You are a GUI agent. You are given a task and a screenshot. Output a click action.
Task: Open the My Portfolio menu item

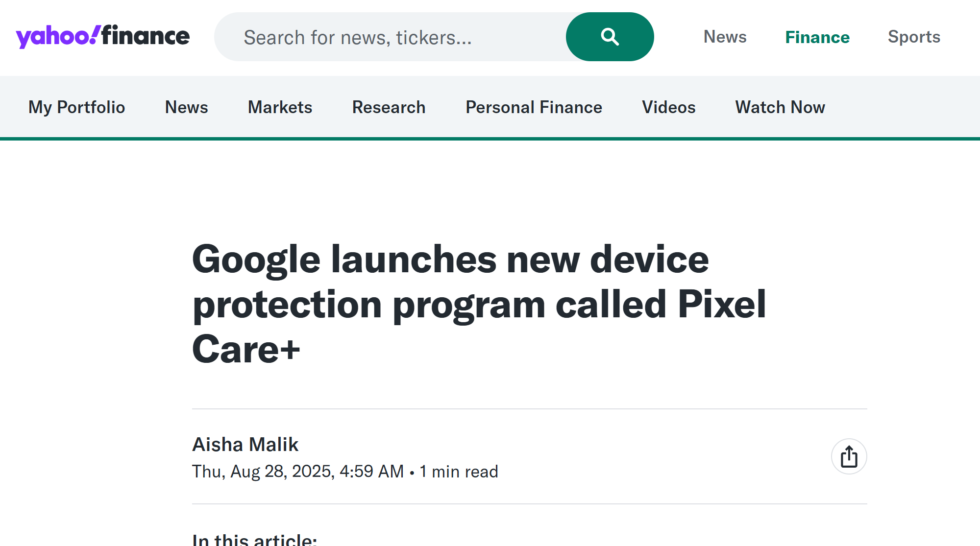click(x=77, y=107)
